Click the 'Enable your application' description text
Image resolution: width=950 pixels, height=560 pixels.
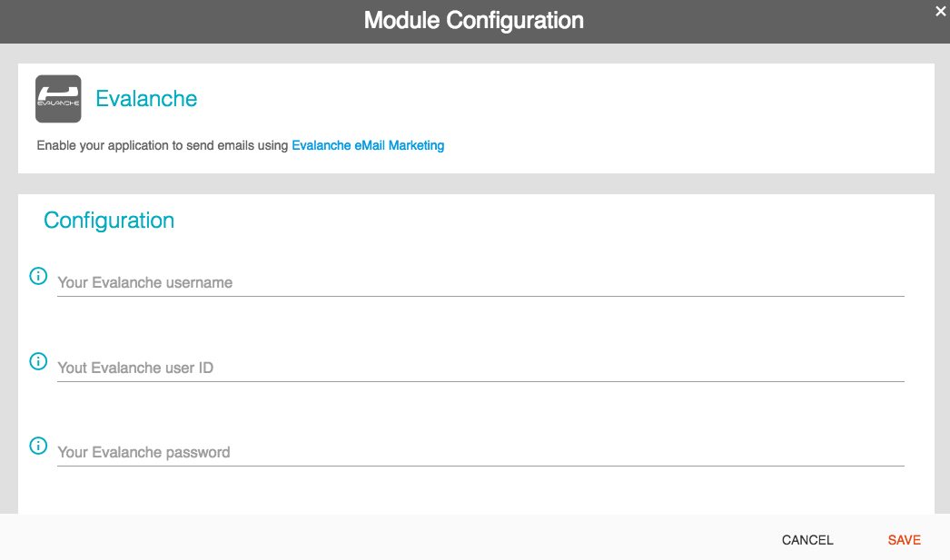point(163,145)
